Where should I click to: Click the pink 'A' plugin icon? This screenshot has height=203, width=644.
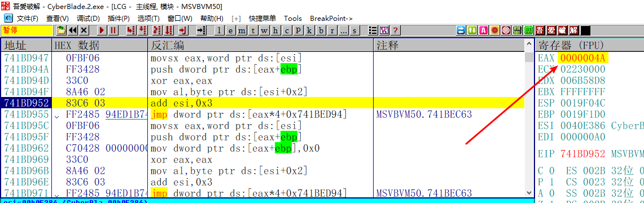pos(484,30)
